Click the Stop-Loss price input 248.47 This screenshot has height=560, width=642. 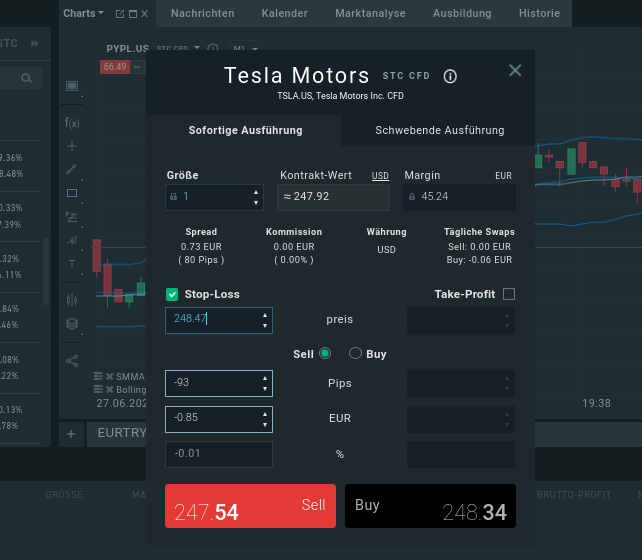pos(219,320)
